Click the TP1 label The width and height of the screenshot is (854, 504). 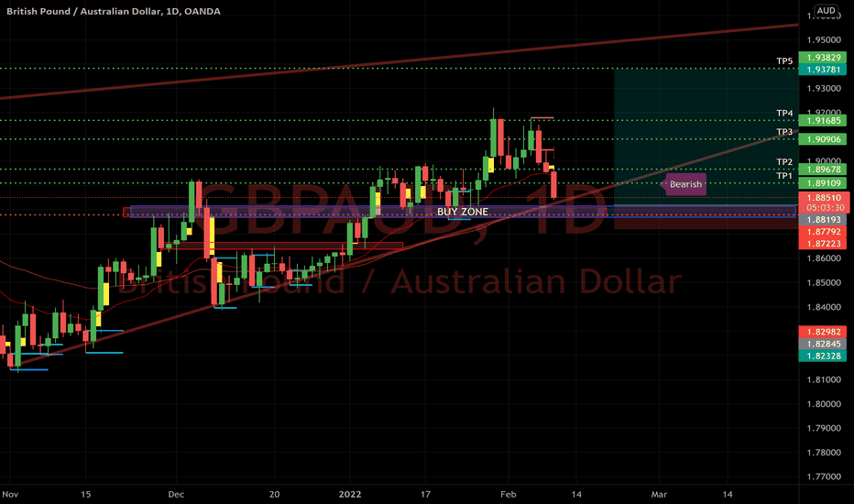tap(784, 175)
